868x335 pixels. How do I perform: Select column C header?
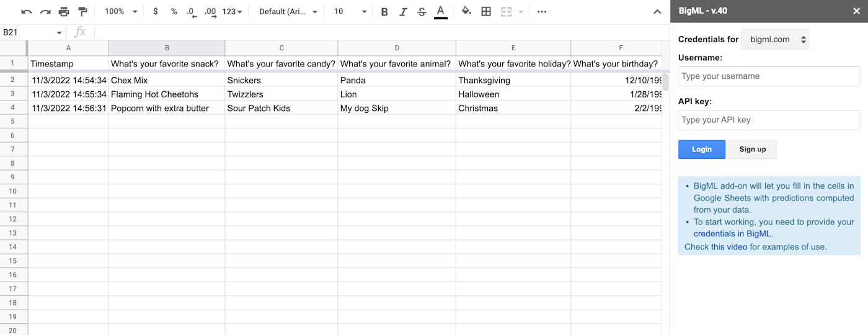point(281,48)
